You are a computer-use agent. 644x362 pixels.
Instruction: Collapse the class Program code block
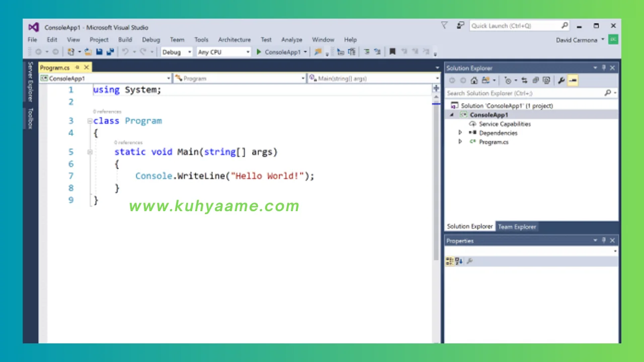tap(90, 121)
